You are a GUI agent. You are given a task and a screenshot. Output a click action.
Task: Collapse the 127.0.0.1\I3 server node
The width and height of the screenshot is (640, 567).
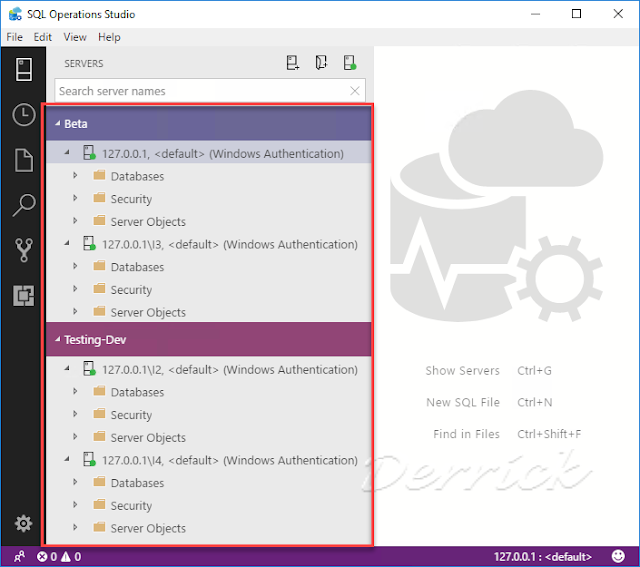(x=67, y=243)
